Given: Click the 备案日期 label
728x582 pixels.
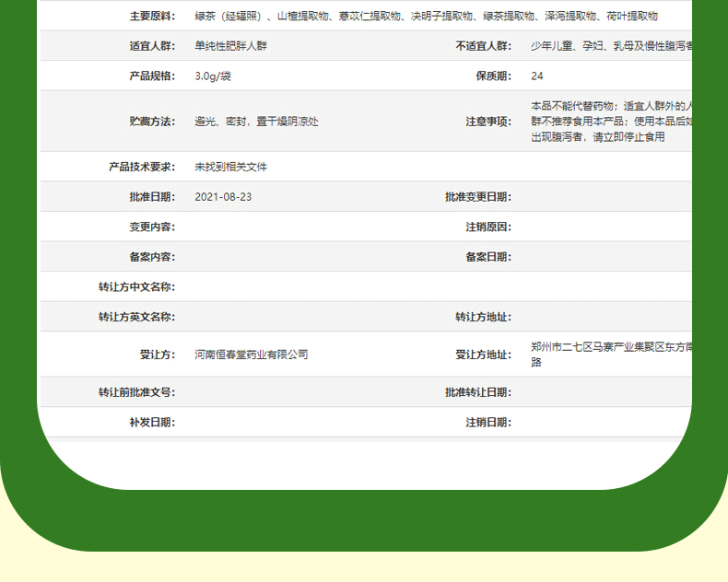Looking at the screenshot, I should 488,257.
